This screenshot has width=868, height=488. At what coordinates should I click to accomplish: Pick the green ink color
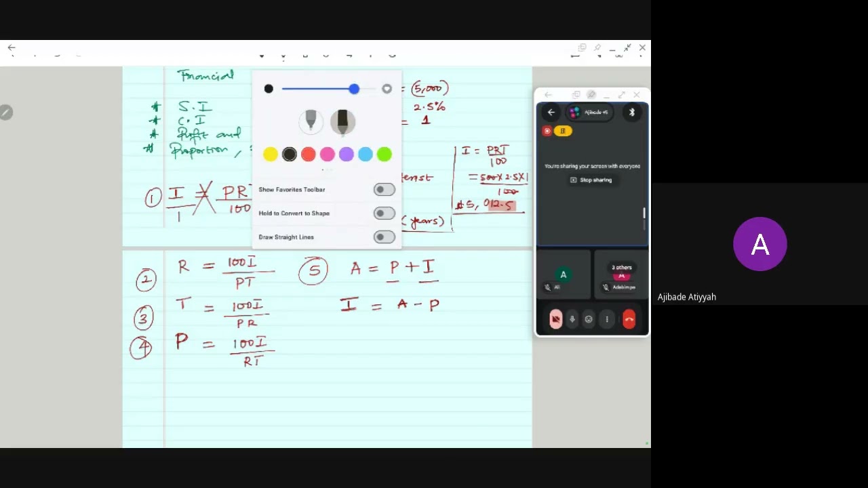coord(384,155)
